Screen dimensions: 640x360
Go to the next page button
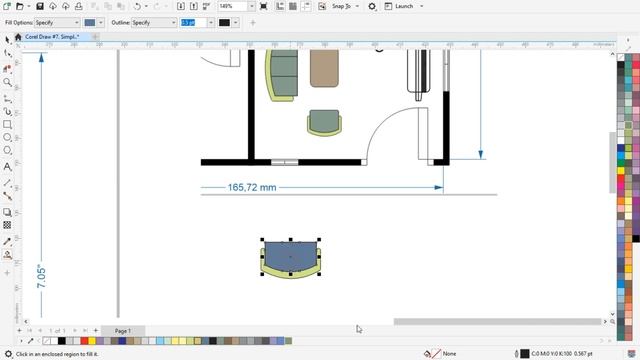(75, 331)
